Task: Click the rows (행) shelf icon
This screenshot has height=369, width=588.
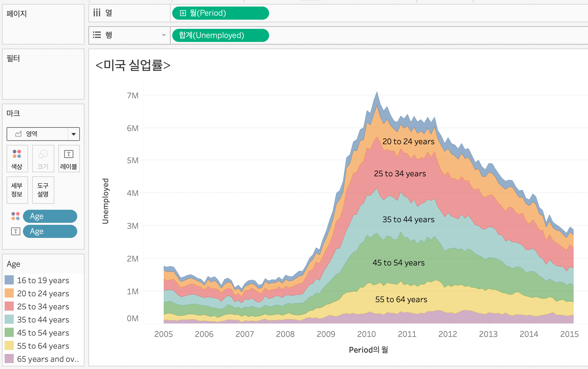Action: 97,35
